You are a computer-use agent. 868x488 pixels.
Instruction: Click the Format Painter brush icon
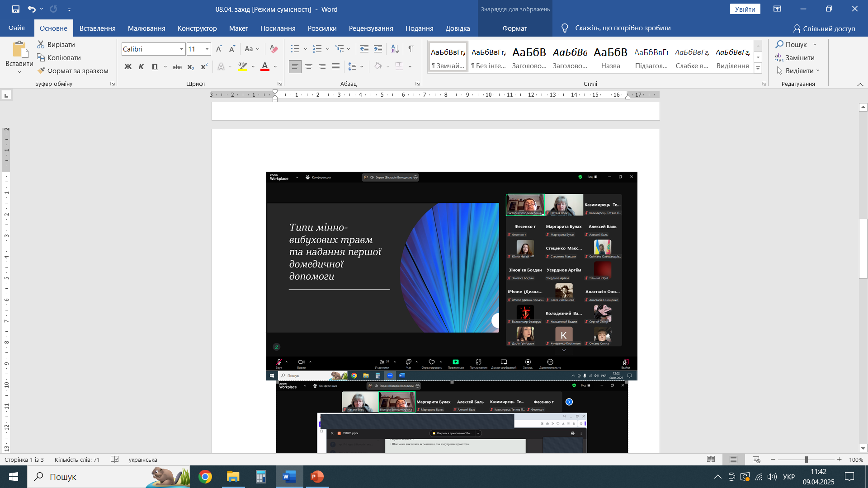click(x=41, y=70)
